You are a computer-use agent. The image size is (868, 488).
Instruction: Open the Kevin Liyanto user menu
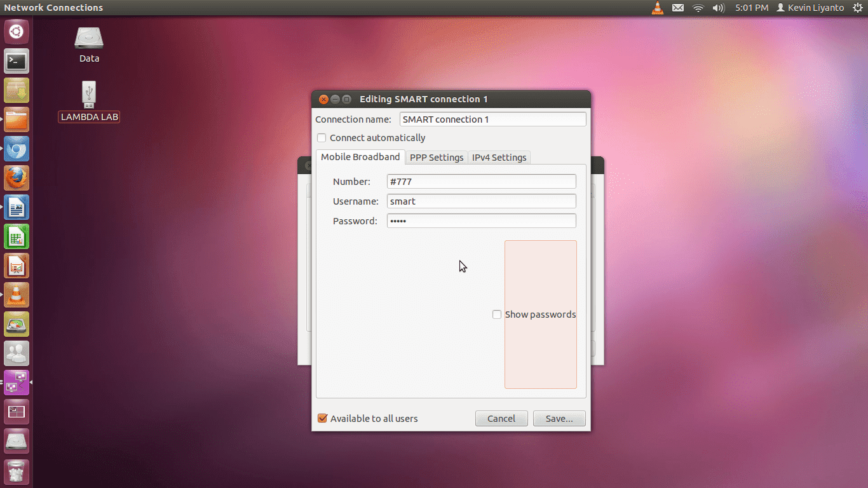click(810, 8)
